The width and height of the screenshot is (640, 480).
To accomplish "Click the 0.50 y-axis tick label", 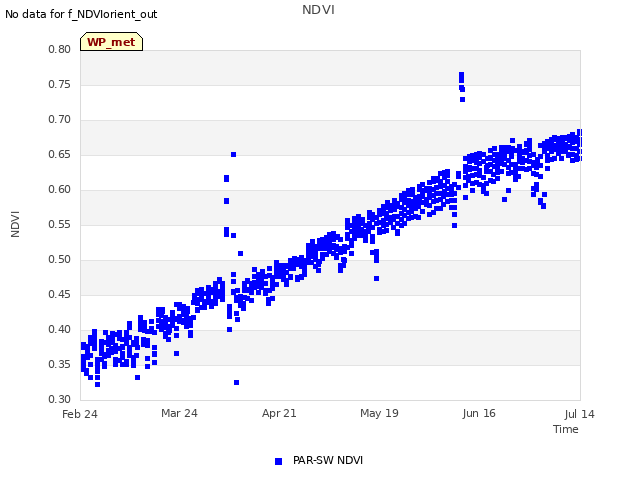I will coord(60,260).
